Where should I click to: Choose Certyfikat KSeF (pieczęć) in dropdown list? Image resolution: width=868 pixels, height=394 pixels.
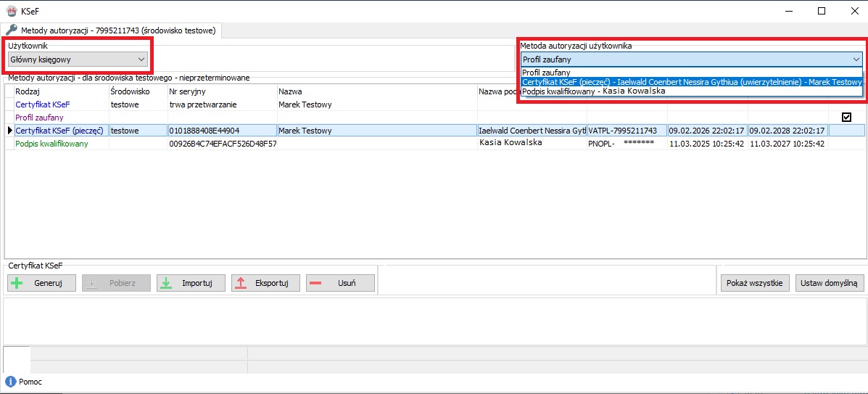click(691, 82)
